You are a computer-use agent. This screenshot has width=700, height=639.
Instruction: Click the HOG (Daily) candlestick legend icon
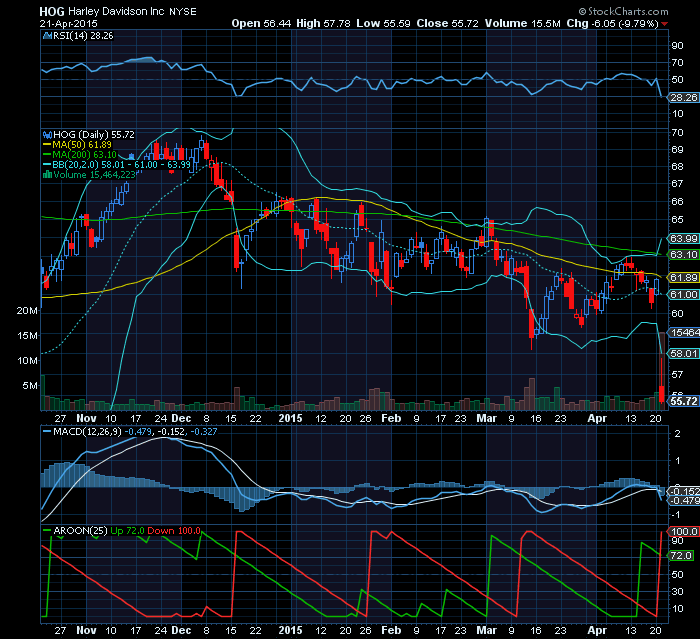pos(47,134)
